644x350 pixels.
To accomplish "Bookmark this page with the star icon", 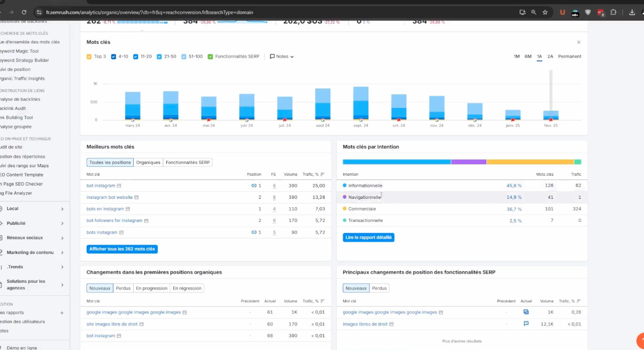I will point(545,12).
